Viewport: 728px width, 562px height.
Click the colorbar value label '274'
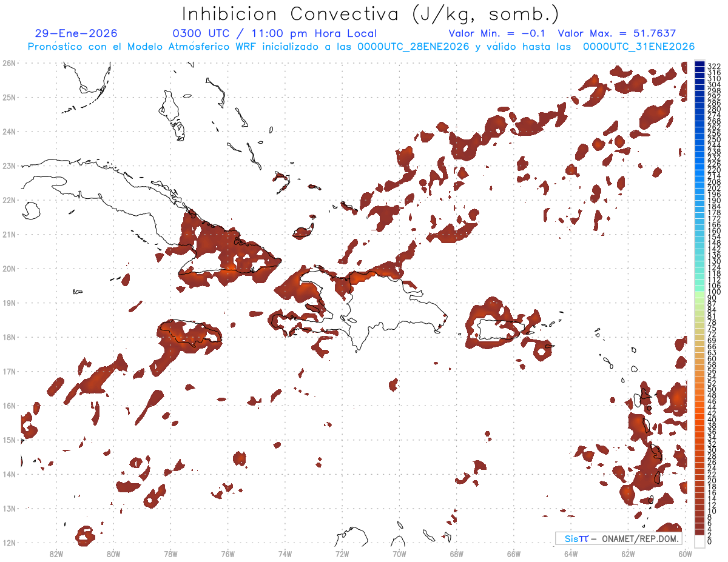(714, 115)
